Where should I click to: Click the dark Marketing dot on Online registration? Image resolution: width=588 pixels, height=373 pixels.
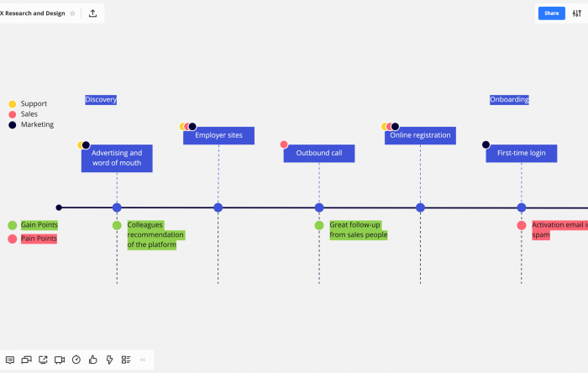pyautogui.click(x=395, y=126)
